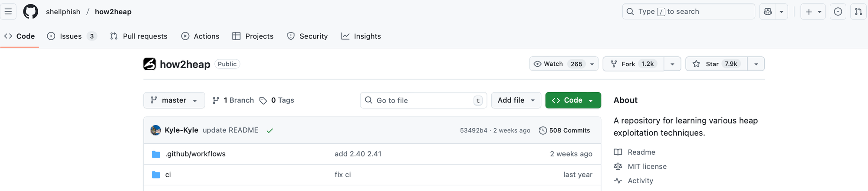
Task: Switch to the Issues tab
Action: coord(71,36)
